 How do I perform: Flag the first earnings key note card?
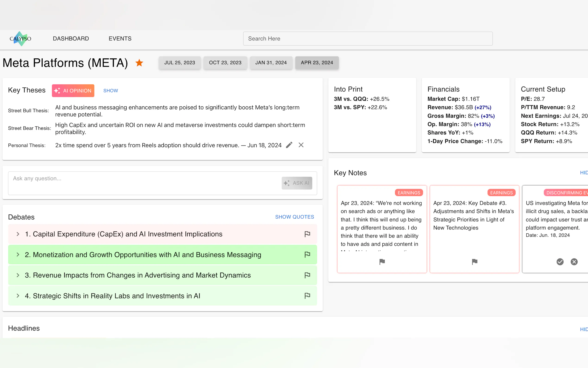pyautogui.click(x=382, y=262)
